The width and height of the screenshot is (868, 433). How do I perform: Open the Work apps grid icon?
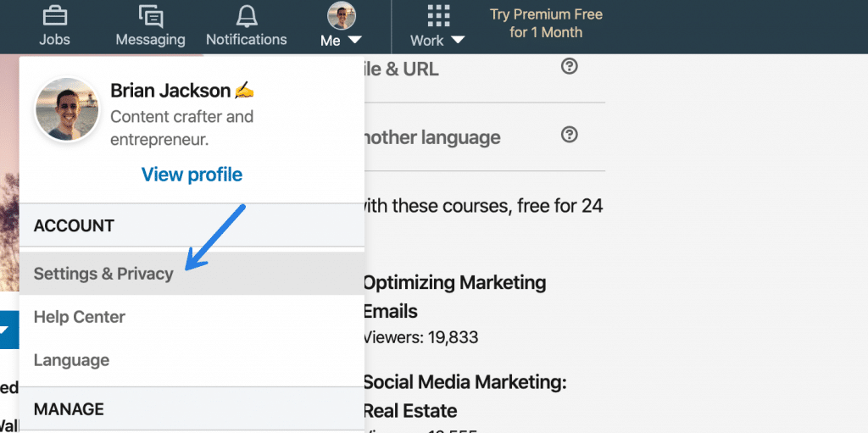pyautogui.click(x=438, y=15)
